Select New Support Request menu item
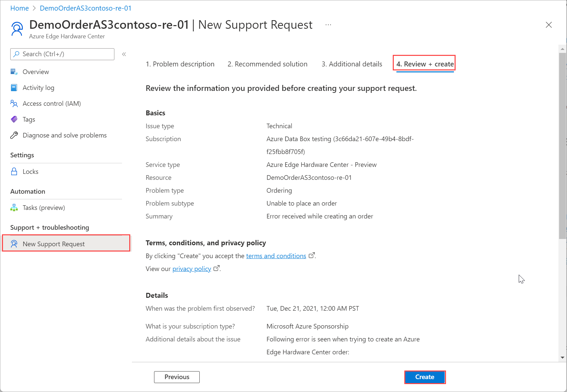The height and width of the screenshot is (392, 567). click(66, 244)
